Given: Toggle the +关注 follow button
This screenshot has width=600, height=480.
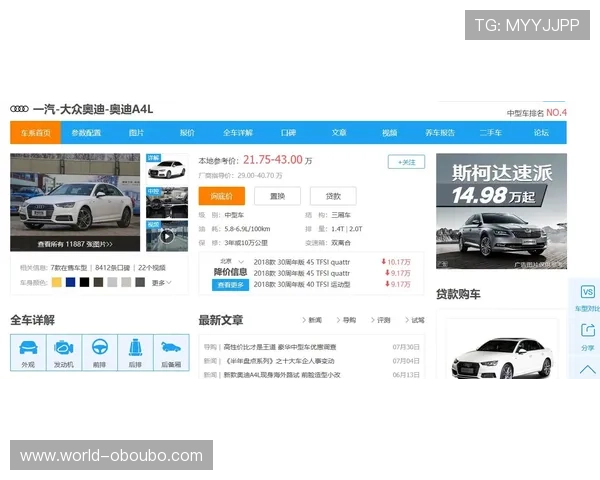Looking at the screenshot, I should (x=406, y=162).
